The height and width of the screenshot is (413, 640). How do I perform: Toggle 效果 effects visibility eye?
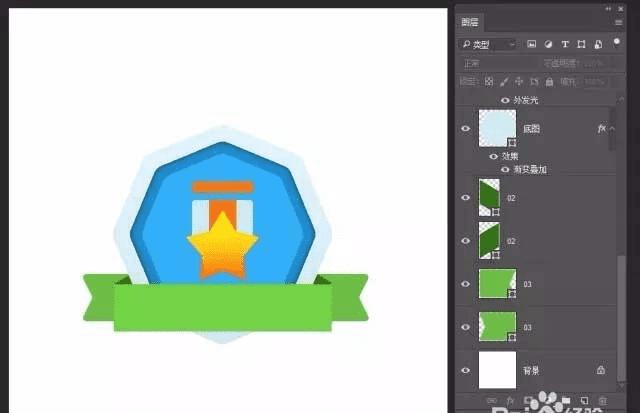click(x=493, y=156)
